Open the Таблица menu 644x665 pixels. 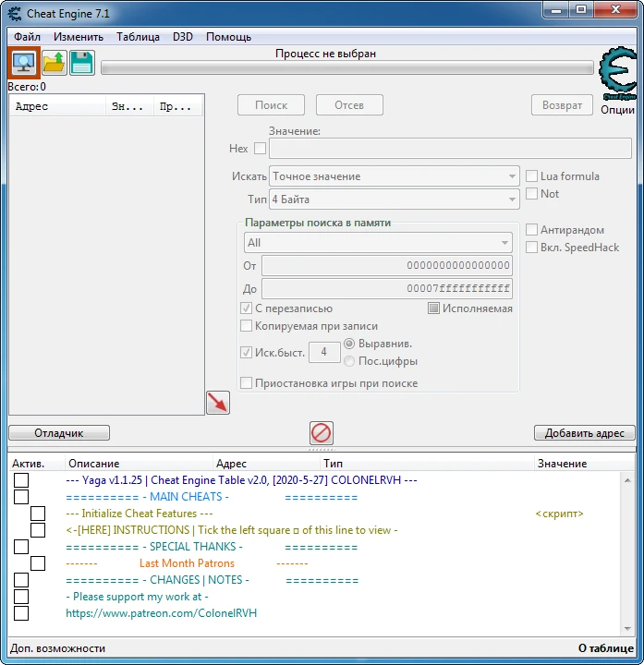tap(138, 37)
